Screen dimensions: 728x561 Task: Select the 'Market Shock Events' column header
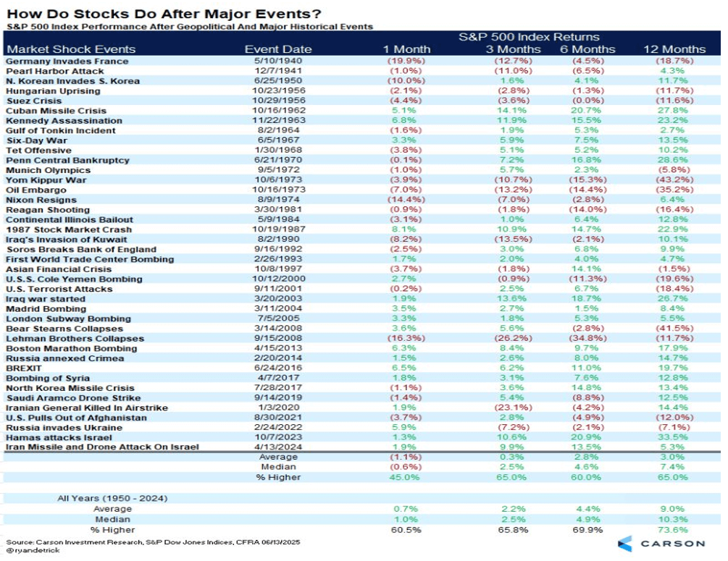71,49
